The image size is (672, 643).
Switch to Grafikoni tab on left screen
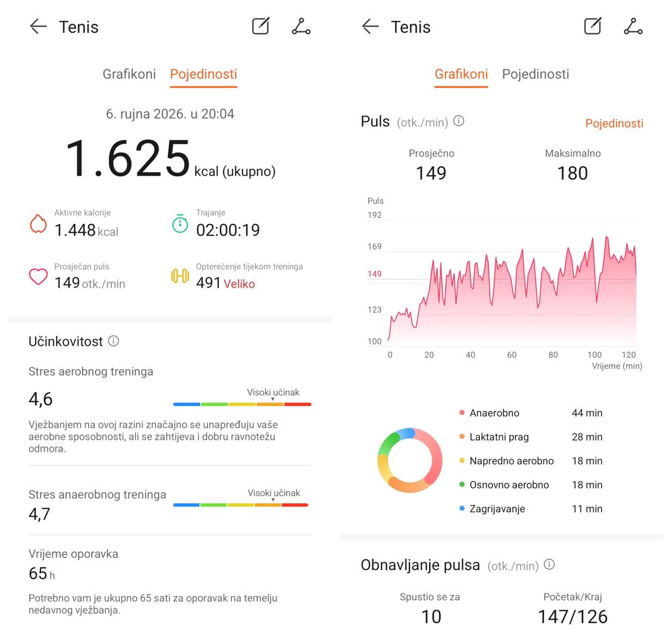pyautogui.click(x=129, y=74)
